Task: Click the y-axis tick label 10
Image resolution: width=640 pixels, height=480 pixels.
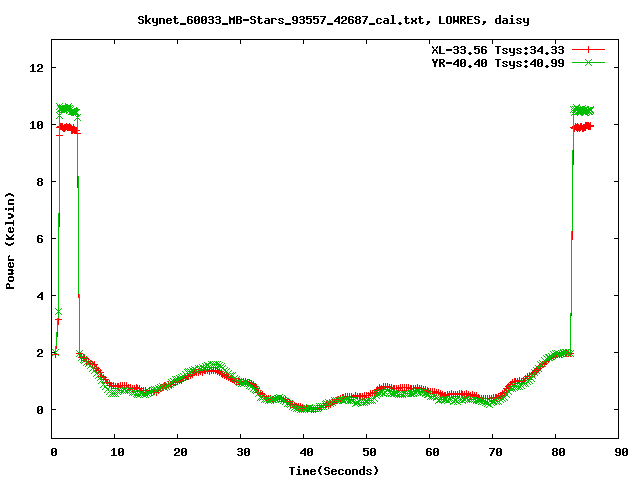Action: click(36, 125)
